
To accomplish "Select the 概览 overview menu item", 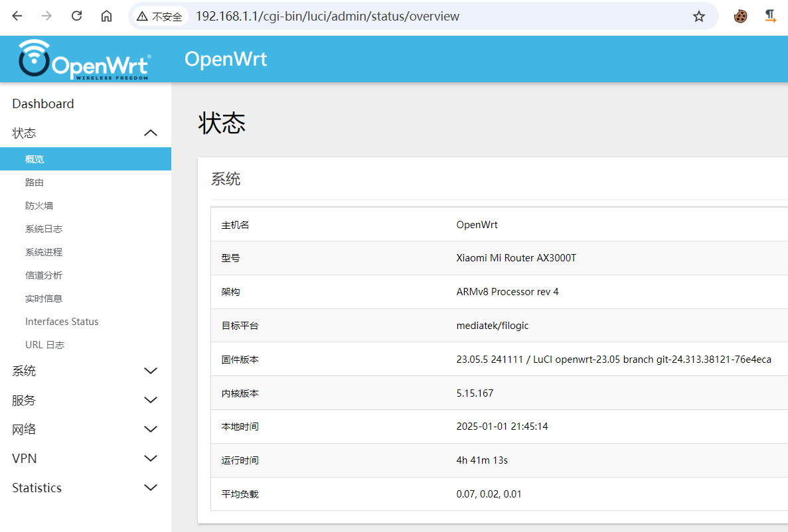I will [86, 159].
